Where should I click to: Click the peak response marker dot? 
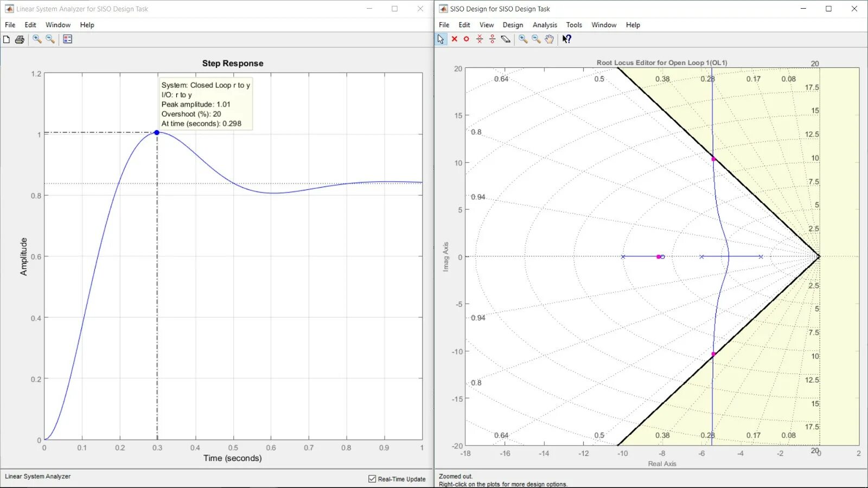[157, 132]
